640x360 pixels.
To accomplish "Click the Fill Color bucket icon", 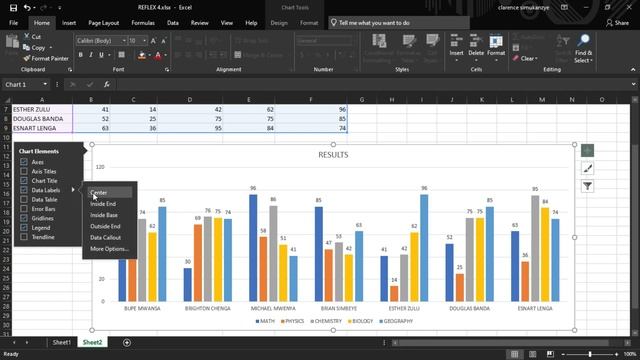I will (142, 55).
